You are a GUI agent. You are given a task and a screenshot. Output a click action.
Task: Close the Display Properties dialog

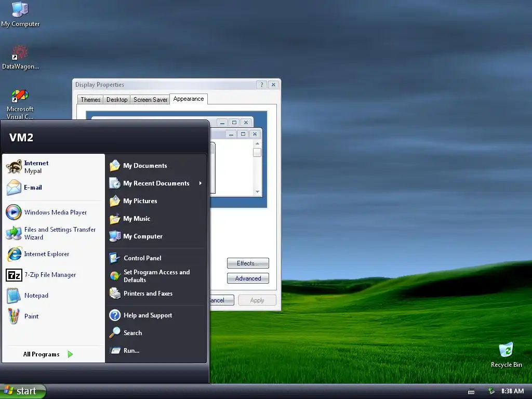(x=273, y=85)
